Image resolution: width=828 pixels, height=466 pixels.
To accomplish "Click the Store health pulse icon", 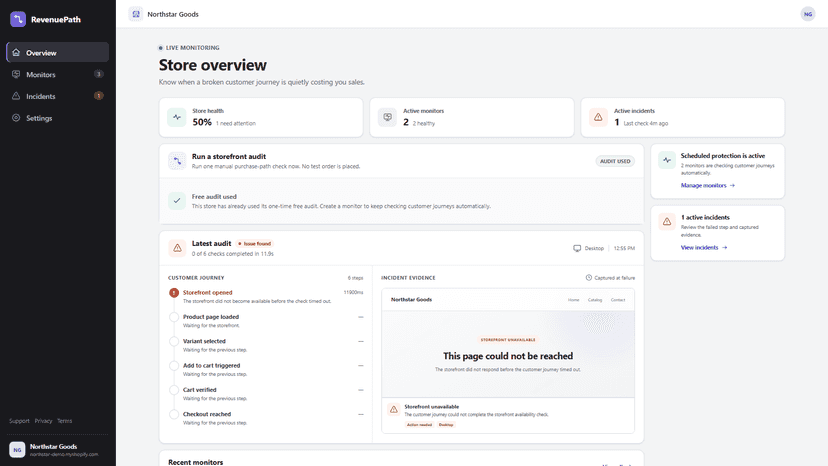I will click(177, 117).
